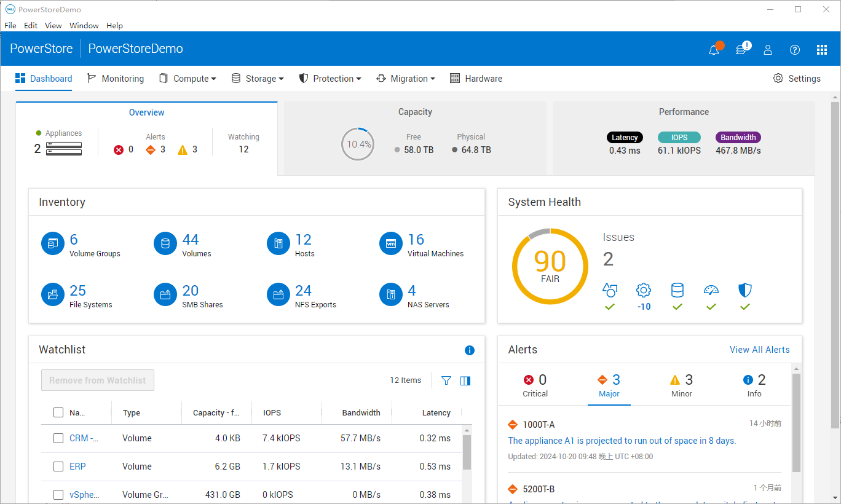Expand the Compute dropdown menu

pyautogui.click(x=188, y=79)
